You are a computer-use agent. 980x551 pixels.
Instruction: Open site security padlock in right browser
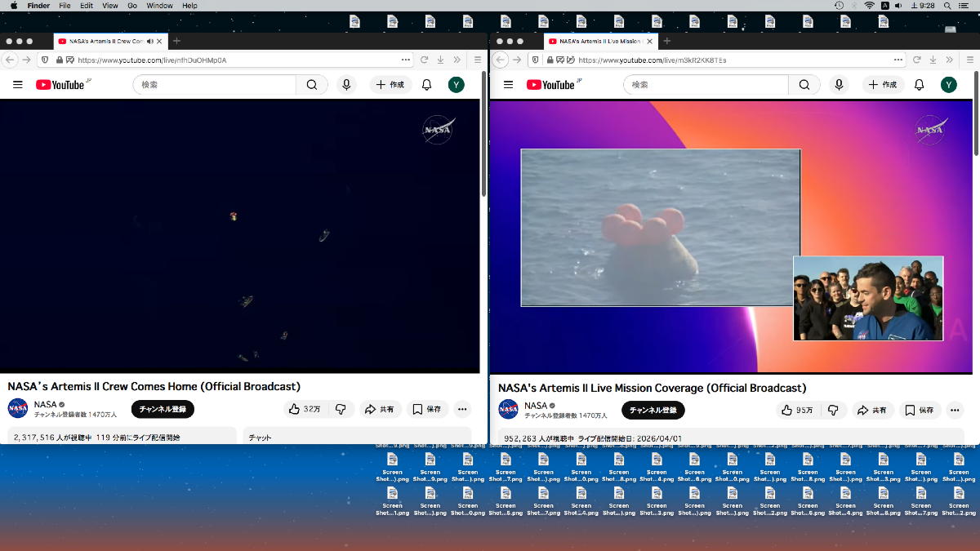[x=550, y=60]
